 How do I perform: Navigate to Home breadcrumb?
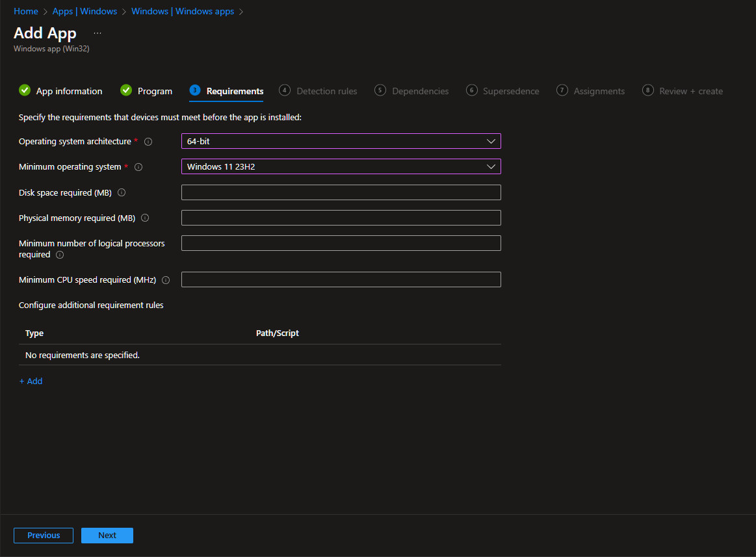coord(26,11)
